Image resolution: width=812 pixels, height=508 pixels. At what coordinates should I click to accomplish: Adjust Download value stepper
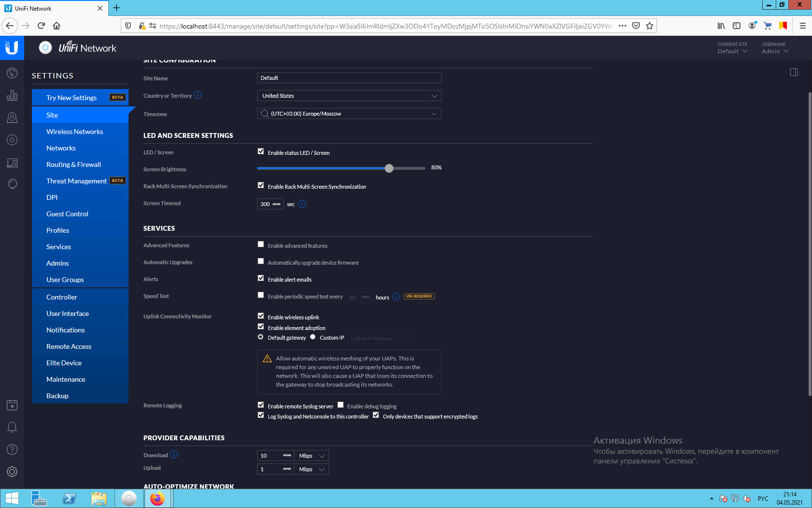pyautogui.click(x=287, y=456)
